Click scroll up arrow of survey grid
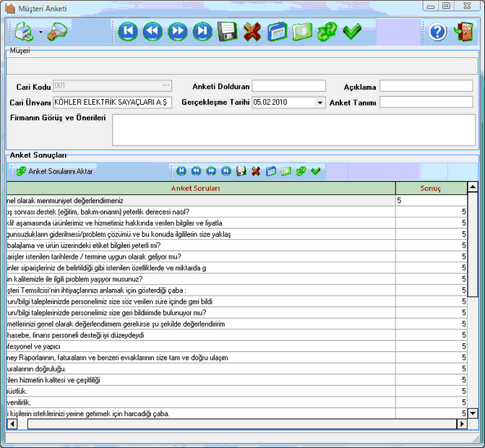The image size is (485, 448). point(472,187)
